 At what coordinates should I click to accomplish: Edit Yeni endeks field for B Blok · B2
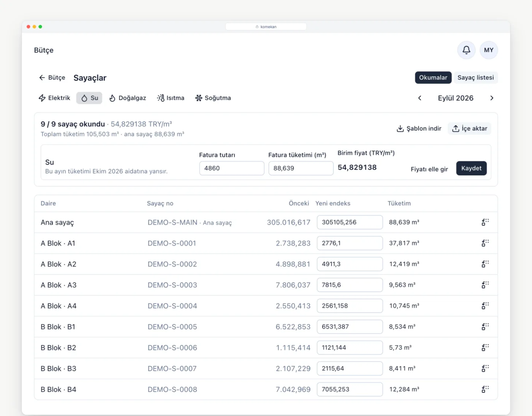[x=349, y=348]
